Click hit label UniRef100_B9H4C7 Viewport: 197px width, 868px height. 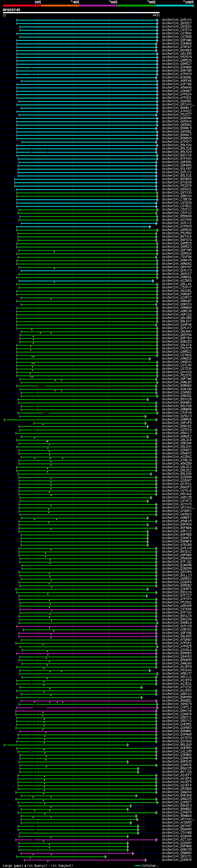[x=176, y=135]
